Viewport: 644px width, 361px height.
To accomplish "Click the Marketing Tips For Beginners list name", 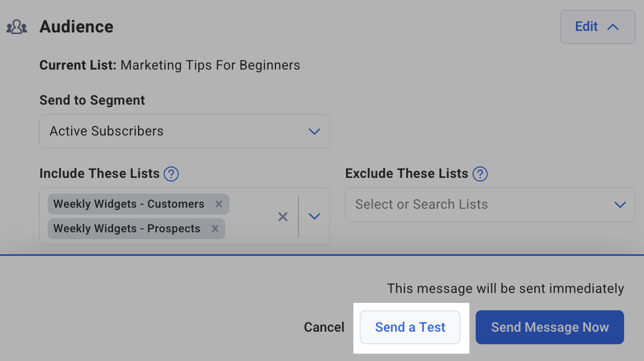I will point(210,65).
